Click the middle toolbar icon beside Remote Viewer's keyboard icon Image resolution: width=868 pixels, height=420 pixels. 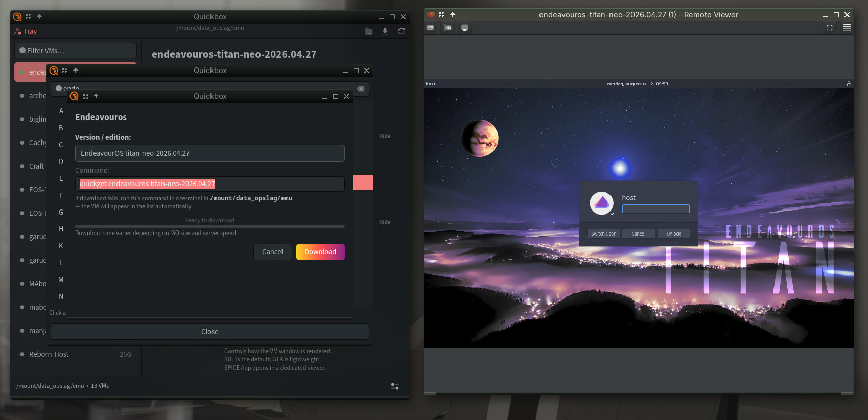click(x=448, y=28)
